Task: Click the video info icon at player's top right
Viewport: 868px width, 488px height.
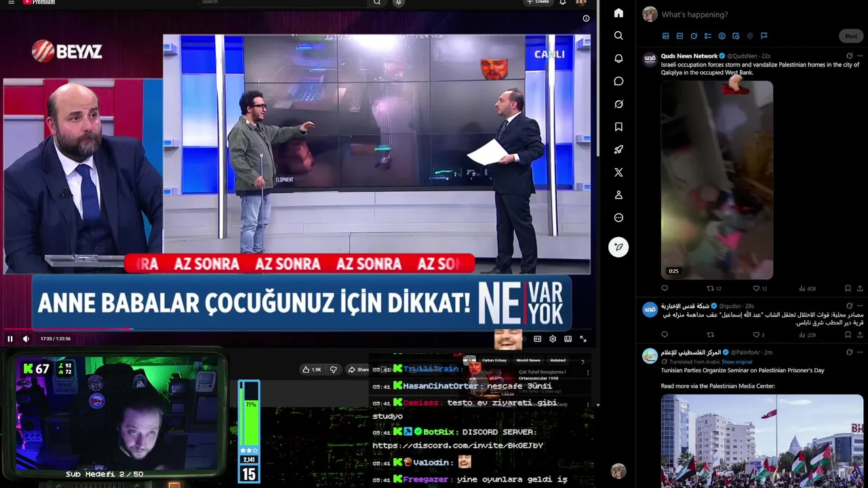Action: (x=586, y=18)
